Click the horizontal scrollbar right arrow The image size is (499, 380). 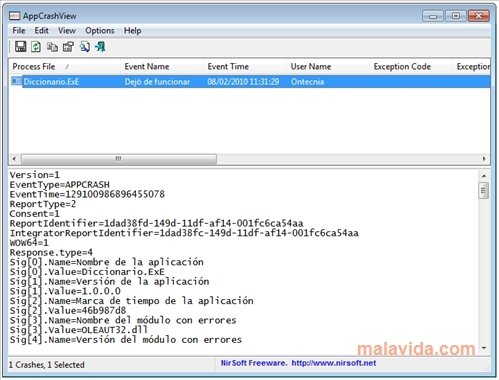pos(484,159)
